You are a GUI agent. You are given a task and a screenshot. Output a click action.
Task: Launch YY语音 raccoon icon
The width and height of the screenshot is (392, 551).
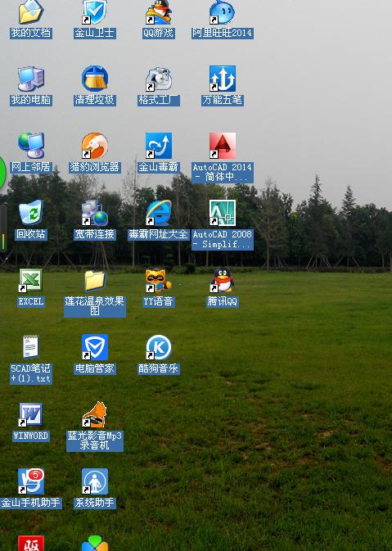[159, 280]
